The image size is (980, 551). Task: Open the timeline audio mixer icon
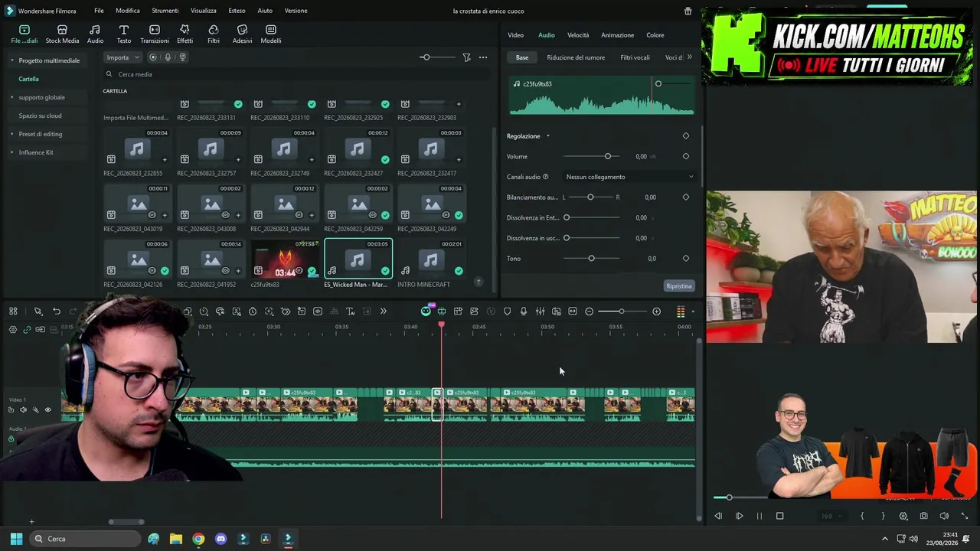pos(540,311)
